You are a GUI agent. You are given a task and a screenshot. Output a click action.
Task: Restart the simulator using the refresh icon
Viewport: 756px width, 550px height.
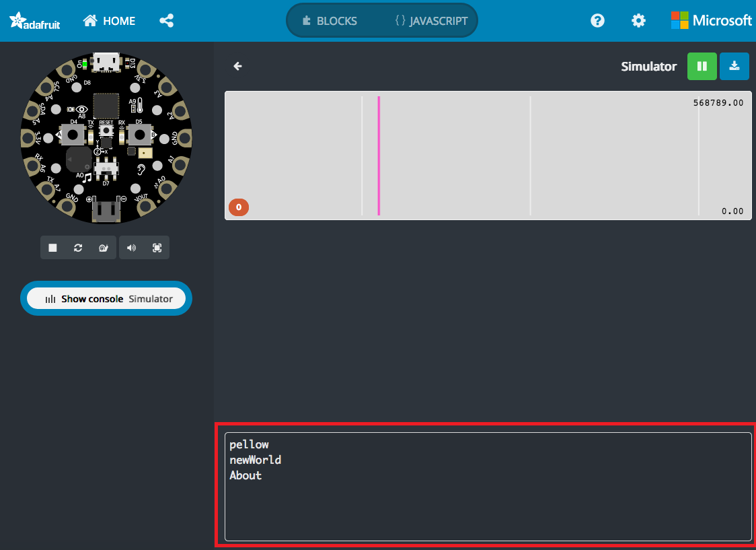tap(78, 248)
